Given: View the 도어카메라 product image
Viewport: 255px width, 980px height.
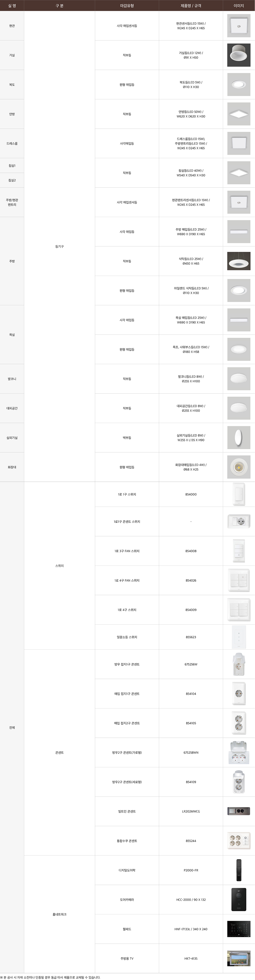Looking at the screenshot, I should tap(239, 899).
